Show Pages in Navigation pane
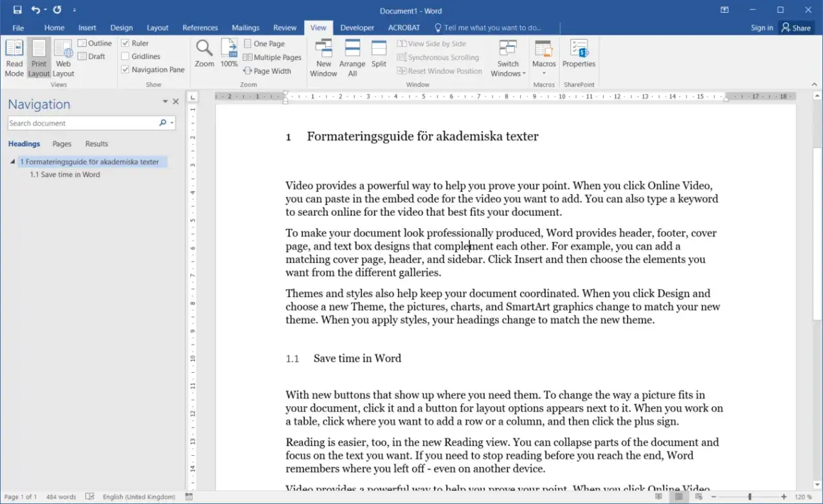This screenshot has width=823, height=504. click(x=62, y=144)
